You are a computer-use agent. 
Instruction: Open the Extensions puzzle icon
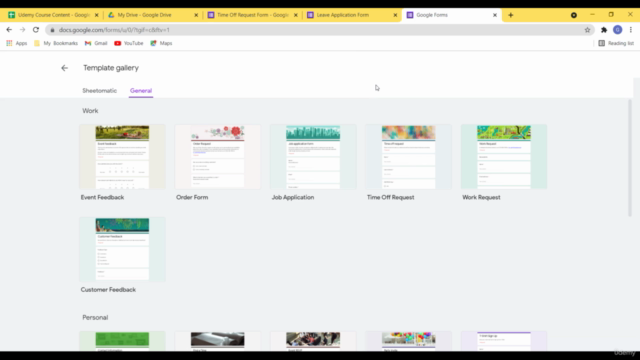coord(604,30)
